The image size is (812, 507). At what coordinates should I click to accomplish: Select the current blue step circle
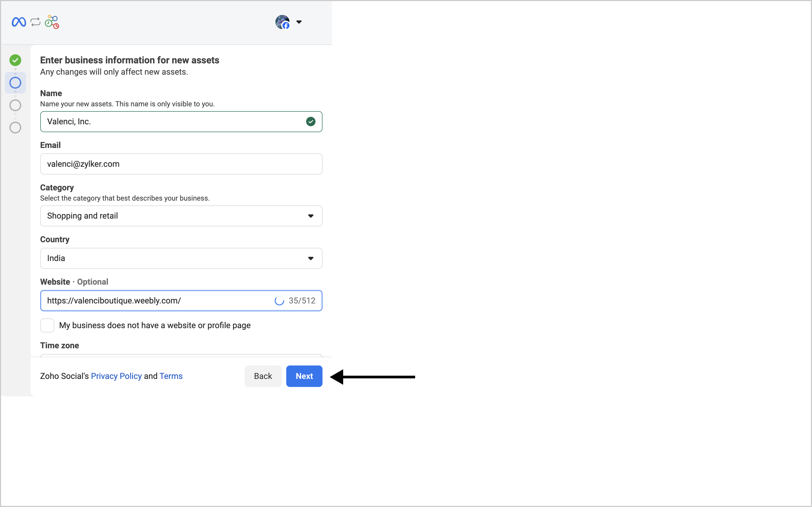(15, 83)
